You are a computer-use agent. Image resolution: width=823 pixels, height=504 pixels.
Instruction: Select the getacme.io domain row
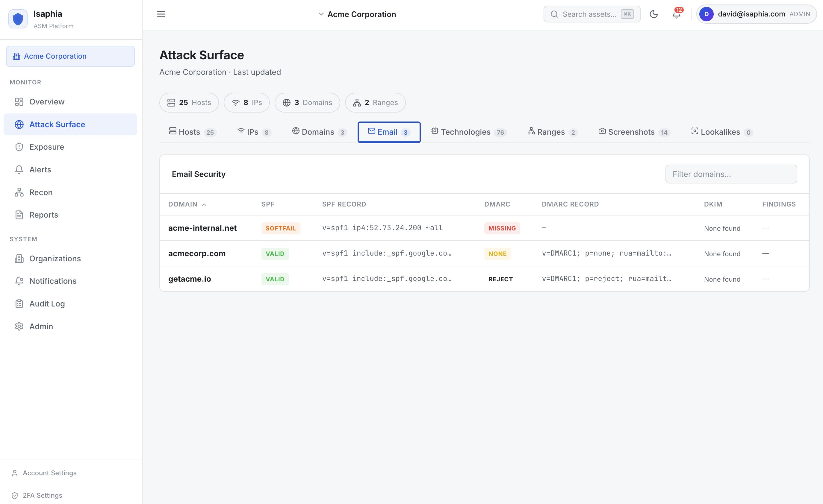484,279
